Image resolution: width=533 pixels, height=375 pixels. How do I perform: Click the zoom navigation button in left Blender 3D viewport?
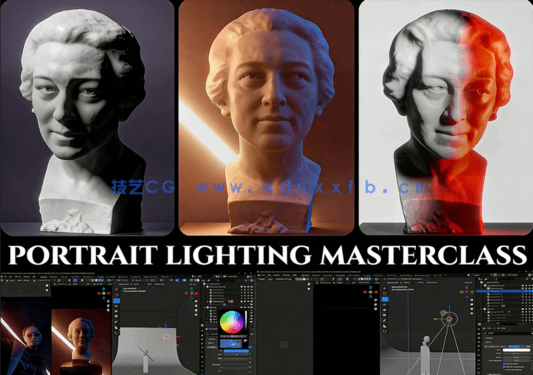[196, 301]
